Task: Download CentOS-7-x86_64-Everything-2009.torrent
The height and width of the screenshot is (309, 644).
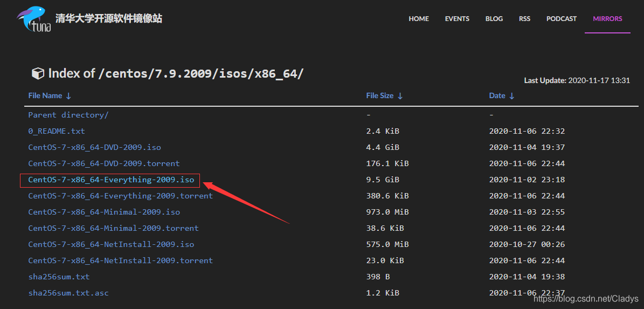Action: pyautogui.click(x=121, y=196)
